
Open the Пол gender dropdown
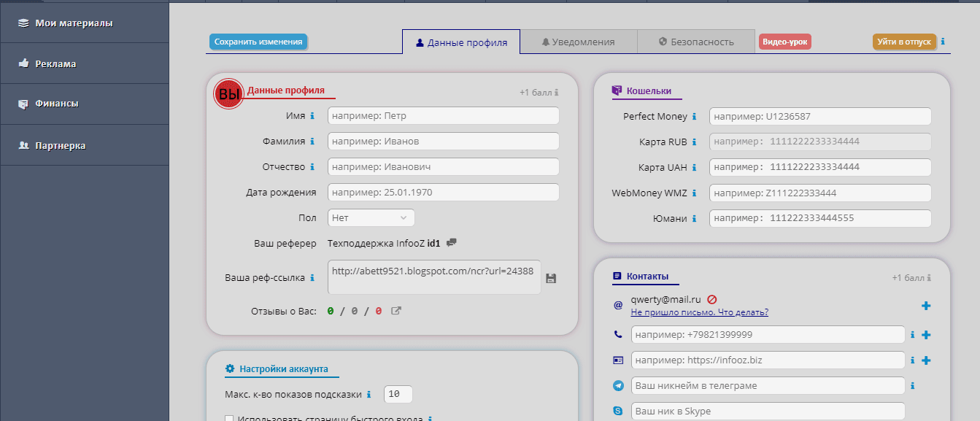coord(371,217)
